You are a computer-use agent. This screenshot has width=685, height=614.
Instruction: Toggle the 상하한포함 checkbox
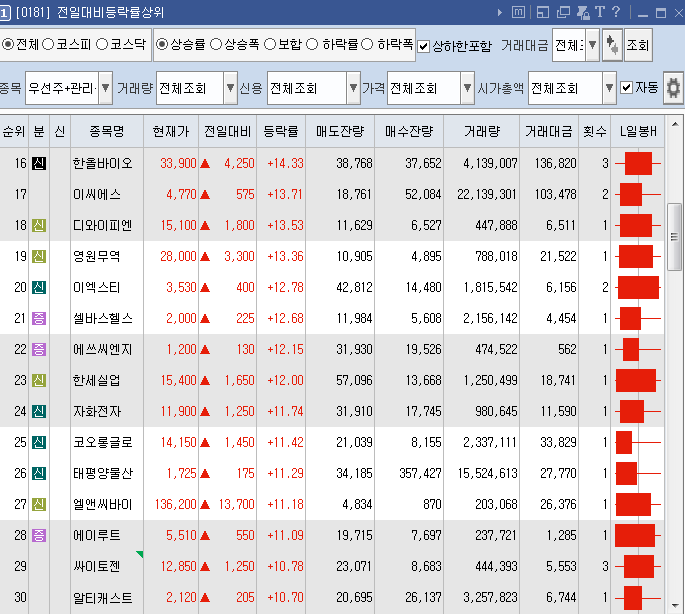423,46
